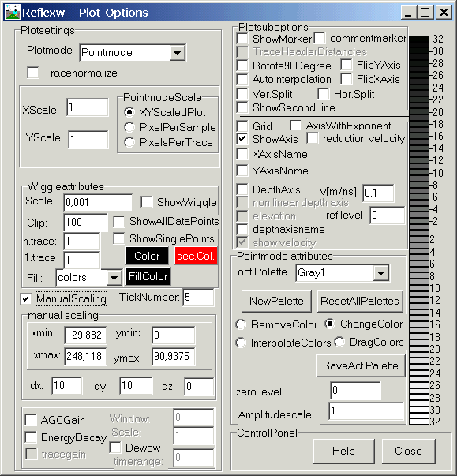Click the NewPalette button
457x476 pixels.
click(x=276, y=301)
